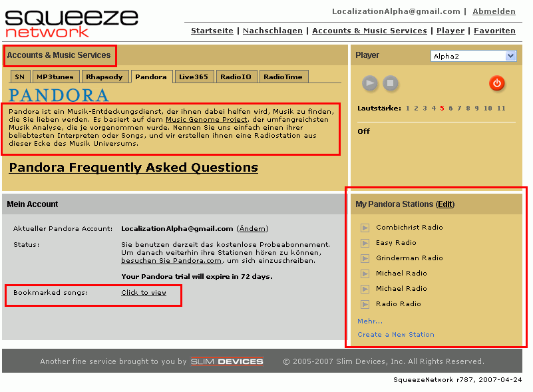The image size is (533, 392).
Task: Play the Combichrist Radio station icon
Action: [x=365, y=228]
